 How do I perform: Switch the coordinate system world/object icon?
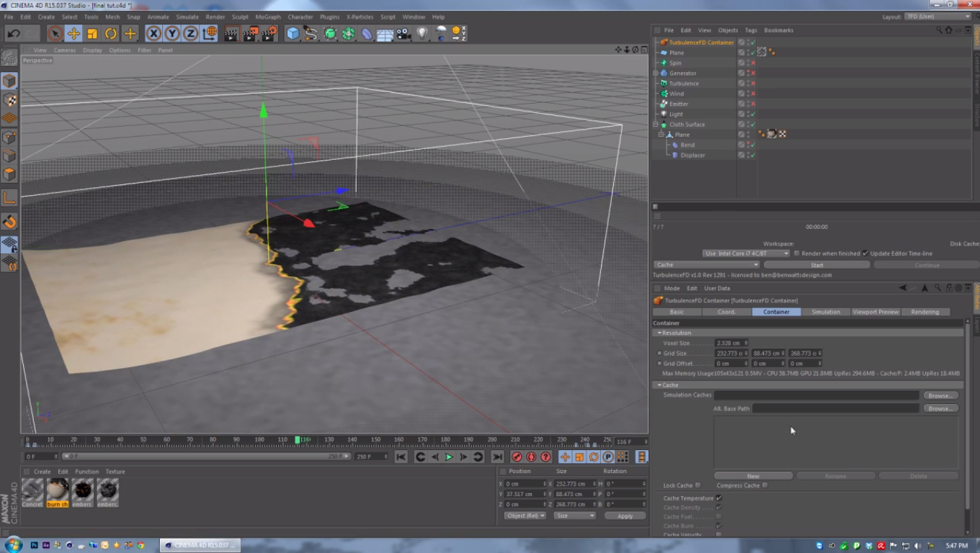[209, 33]
